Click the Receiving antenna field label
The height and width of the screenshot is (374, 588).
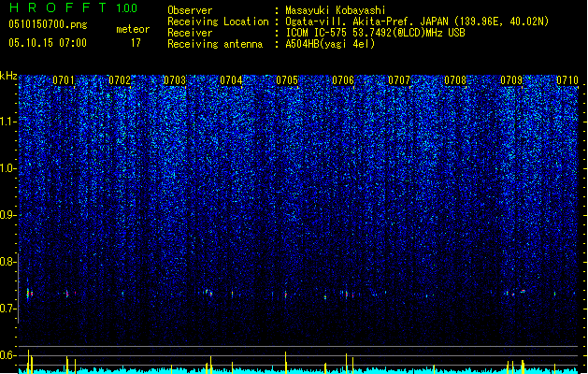pos(215,44)
